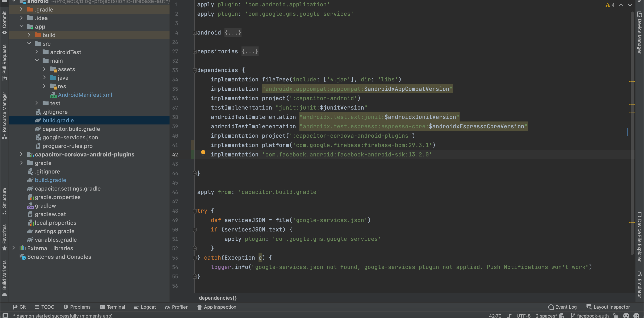Viewport: 644px width, 318px height.
Task: Open App Inspection tool window
Action: coord(217,307)
